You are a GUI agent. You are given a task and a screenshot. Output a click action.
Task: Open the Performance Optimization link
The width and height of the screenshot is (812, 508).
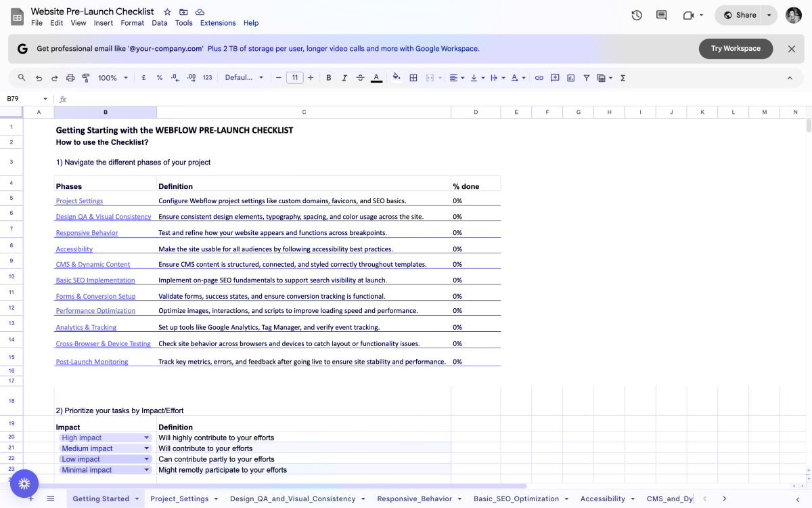point(95,311)
